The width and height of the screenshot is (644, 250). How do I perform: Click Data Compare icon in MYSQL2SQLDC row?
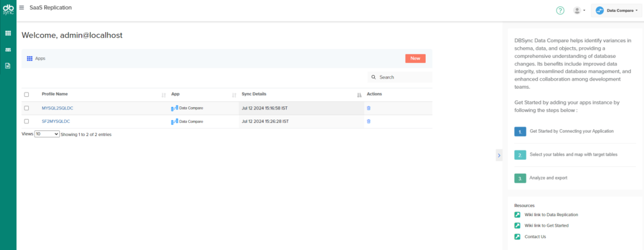click(175, 108)
